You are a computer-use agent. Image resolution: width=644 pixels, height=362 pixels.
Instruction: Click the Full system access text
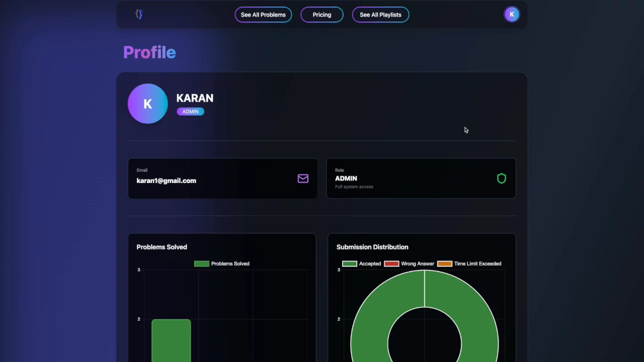coord(354,187)
